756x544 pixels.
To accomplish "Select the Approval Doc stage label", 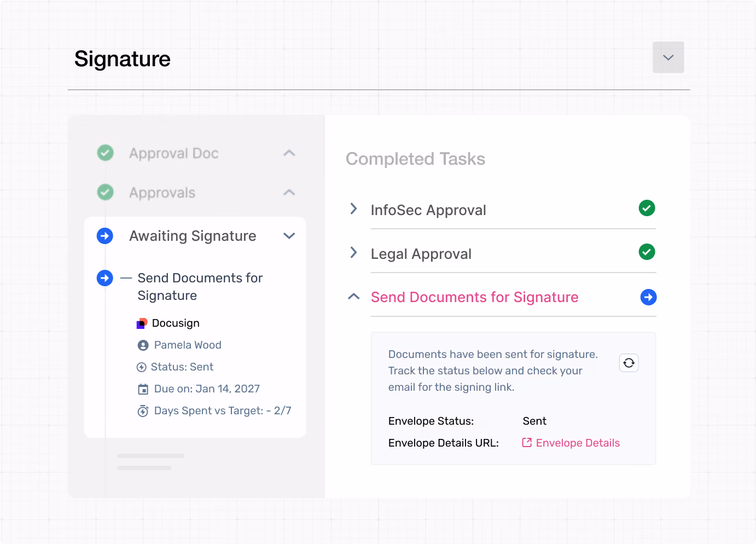I will [x=174, y=153].
